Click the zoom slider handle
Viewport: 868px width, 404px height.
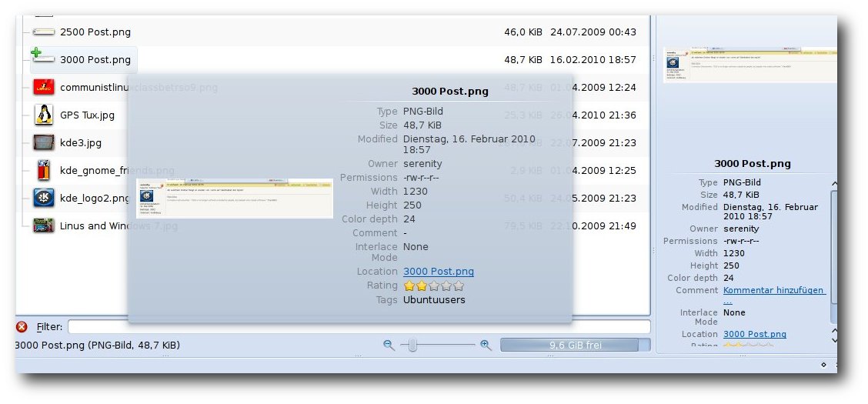[412, 346]
